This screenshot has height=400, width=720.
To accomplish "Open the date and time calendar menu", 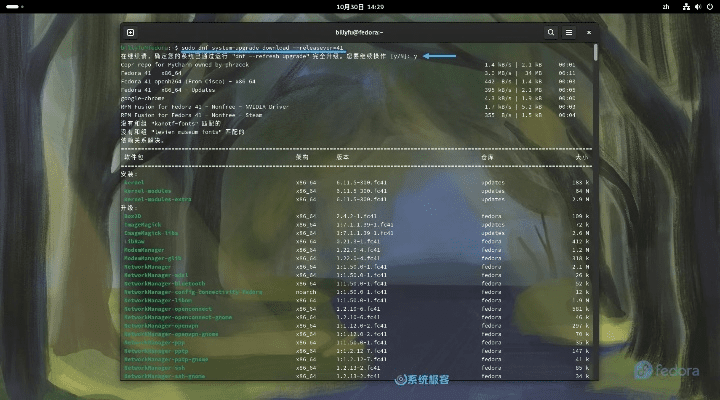I will (x=360, y=6).
